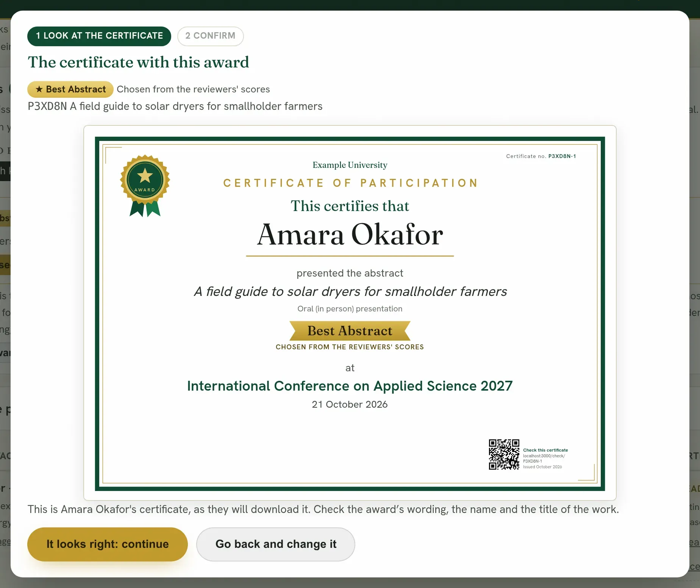Click 'The certificate with this award' heading

coord(139,62)
